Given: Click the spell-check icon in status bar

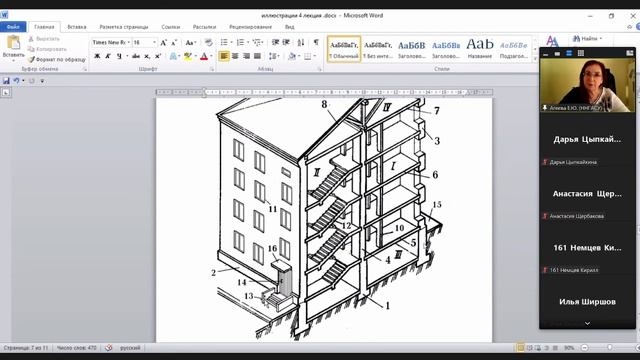Looking at the screenshot, I should (x=109, y=348).
